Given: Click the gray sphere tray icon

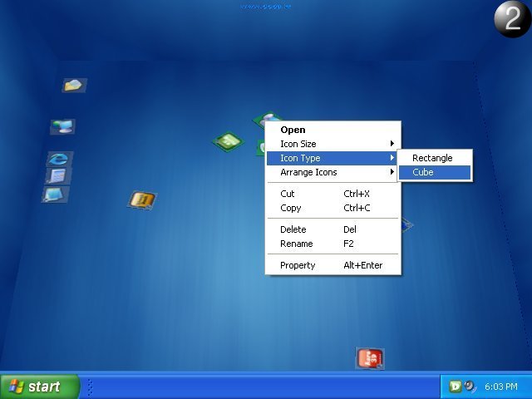Looking at the screenshot, I should pyautogui.click(x=470, y=386).
